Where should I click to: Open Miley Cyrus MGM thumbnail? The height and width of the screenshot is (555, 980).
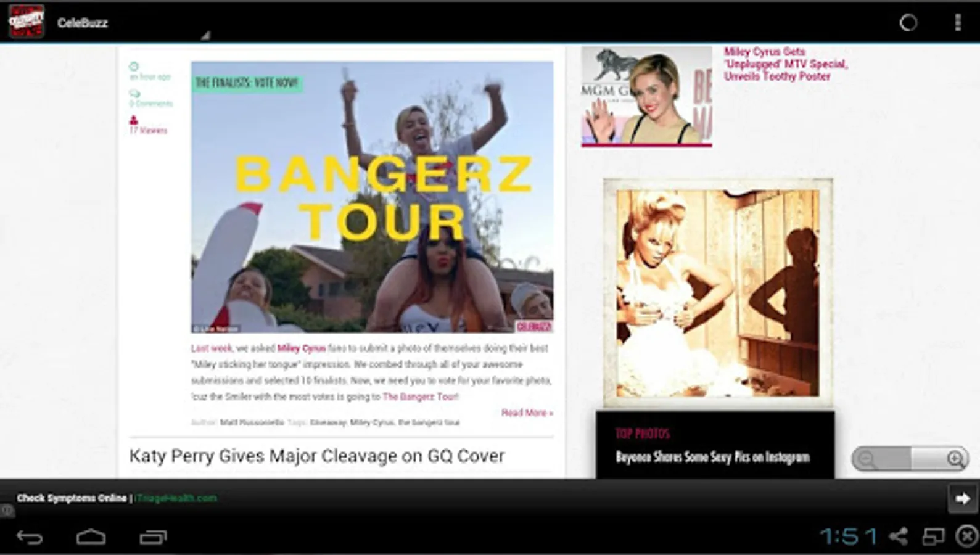click(646, 96)
